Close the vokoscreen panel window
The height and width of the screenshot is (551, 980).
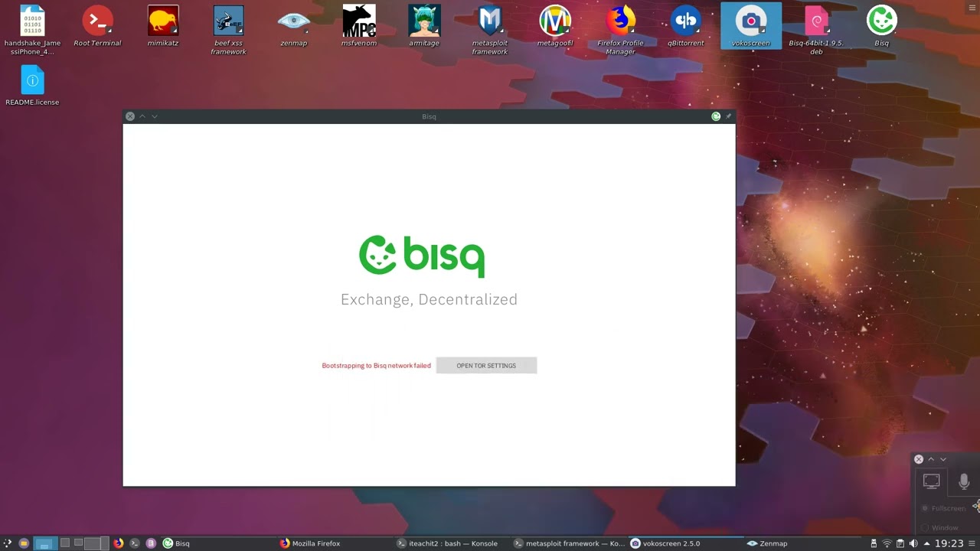(919, 459)
